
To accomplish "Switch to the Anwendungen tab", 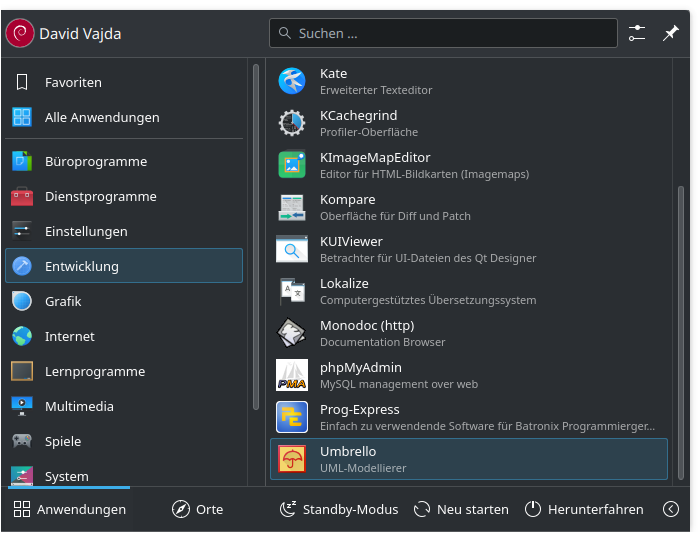I will pyautogui.click(x=70, y=509).
